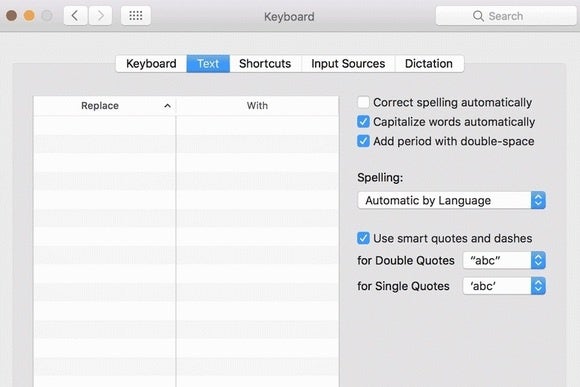Go back with the left arrow button
This screenshot has width=580, height=387.
(75, 16)
